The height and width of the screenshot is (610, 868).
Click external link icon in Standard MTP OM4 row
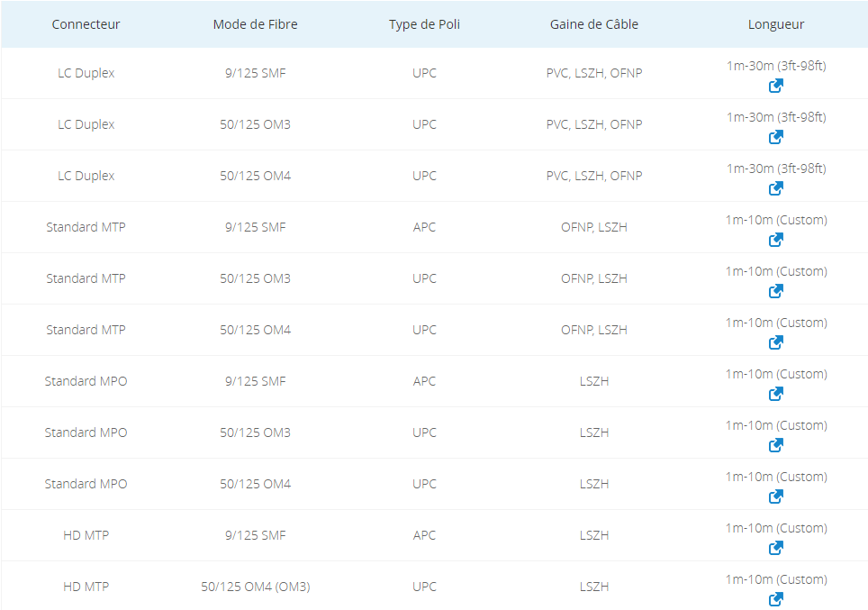coord(775,342)
